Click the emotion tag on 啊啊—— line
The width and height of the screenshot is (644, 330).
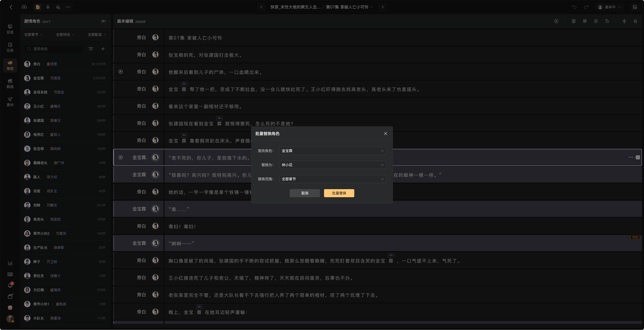click(635, 237)
